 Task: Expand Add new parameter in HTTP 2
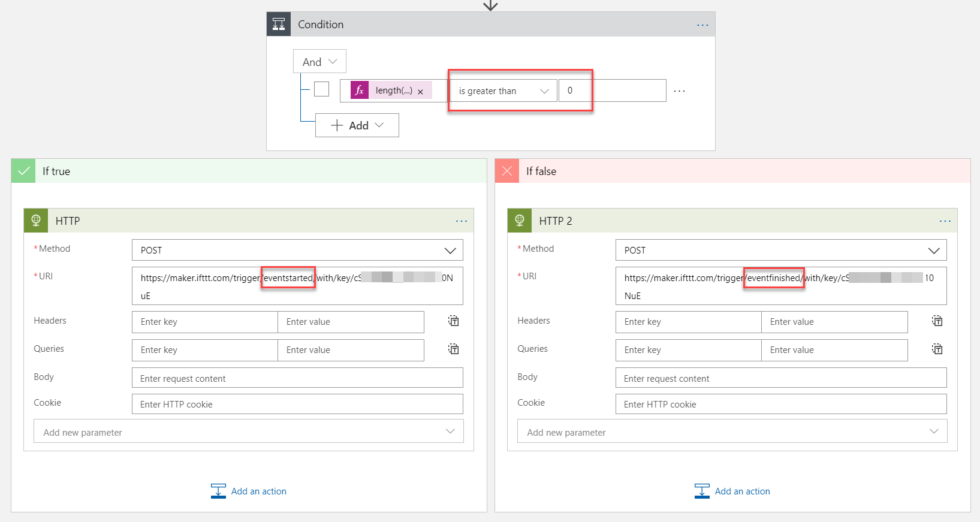pos(732,432)
